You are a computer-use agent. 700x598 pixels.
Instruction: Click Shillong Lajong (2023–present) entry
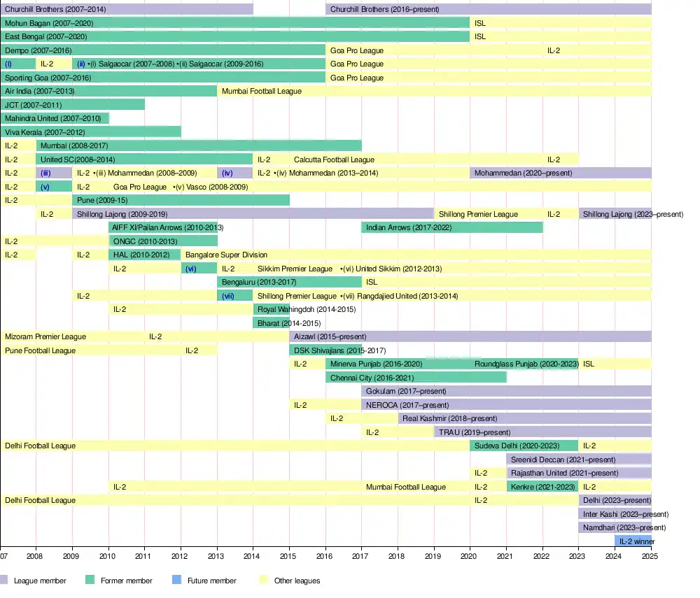pos(632,214)
